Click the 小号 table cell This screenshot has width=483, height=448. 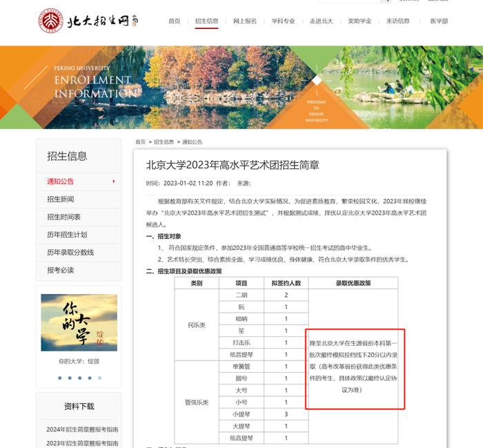(x=241, y=402)
